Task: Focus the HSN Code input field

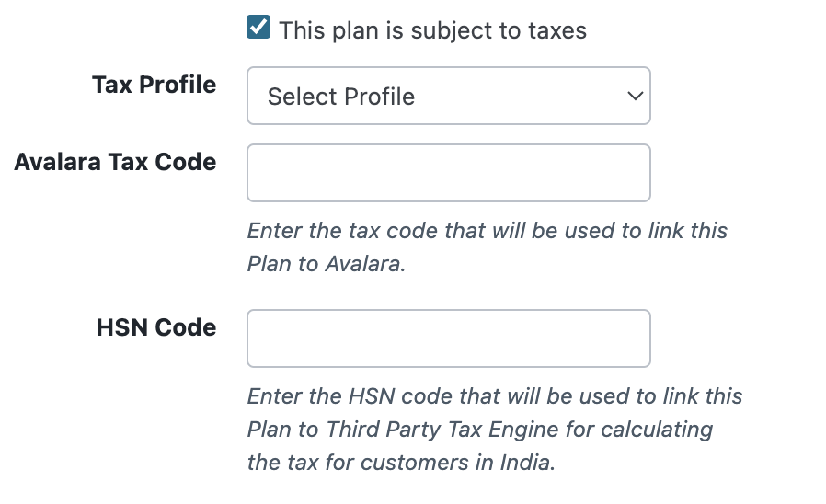Action: click(448, 338)
